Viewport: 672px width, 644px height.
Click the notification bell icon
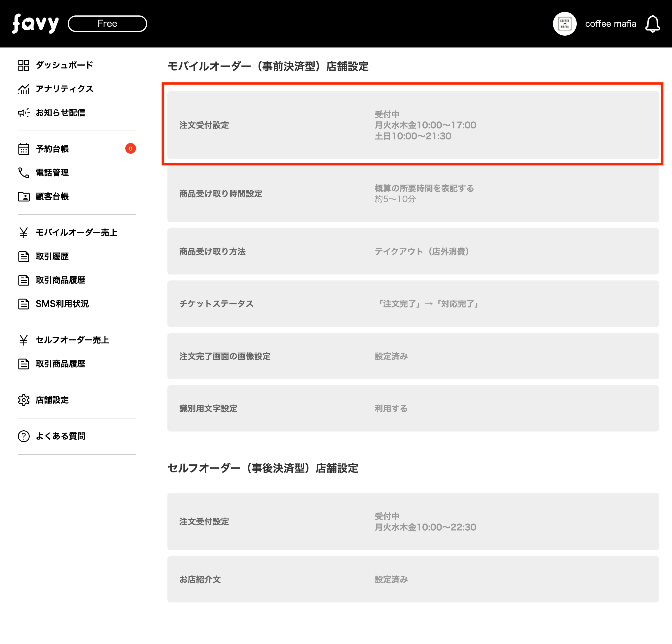(x=652, y=24)
